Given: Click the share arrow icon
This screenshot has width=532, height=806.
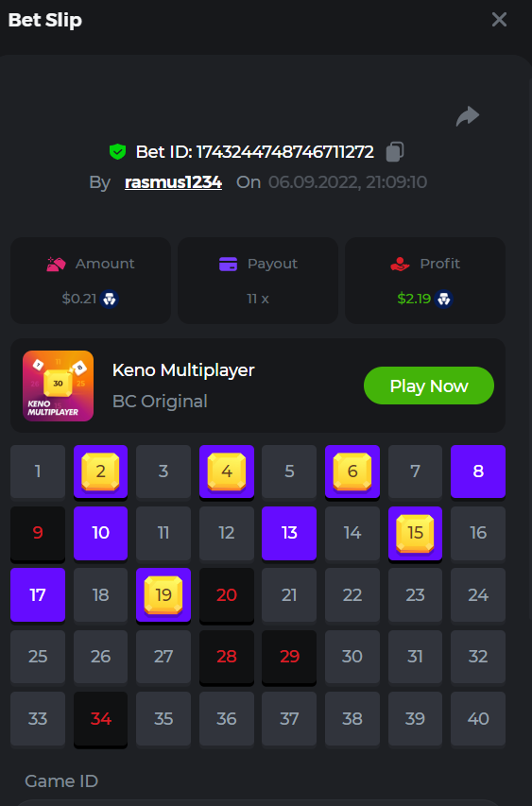Looking at the screenshot, I should click(x=467, y=116).
